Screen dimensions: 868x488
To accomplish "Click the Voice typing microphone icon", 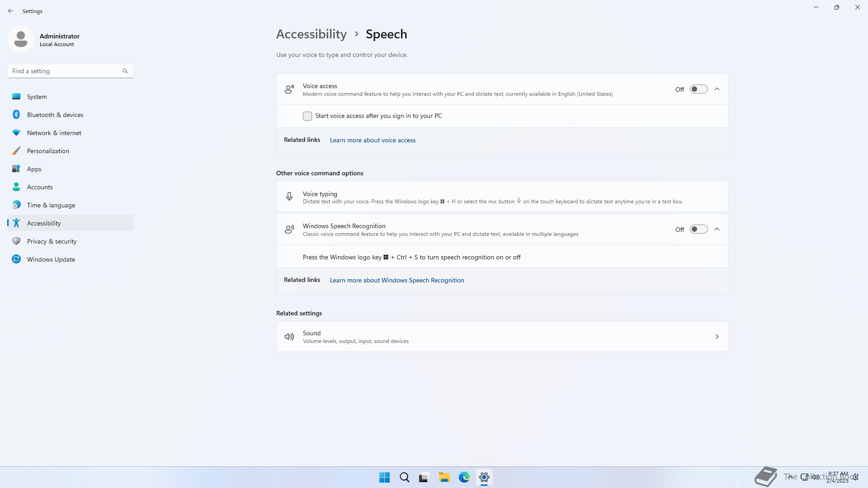I will pos(289,197).
